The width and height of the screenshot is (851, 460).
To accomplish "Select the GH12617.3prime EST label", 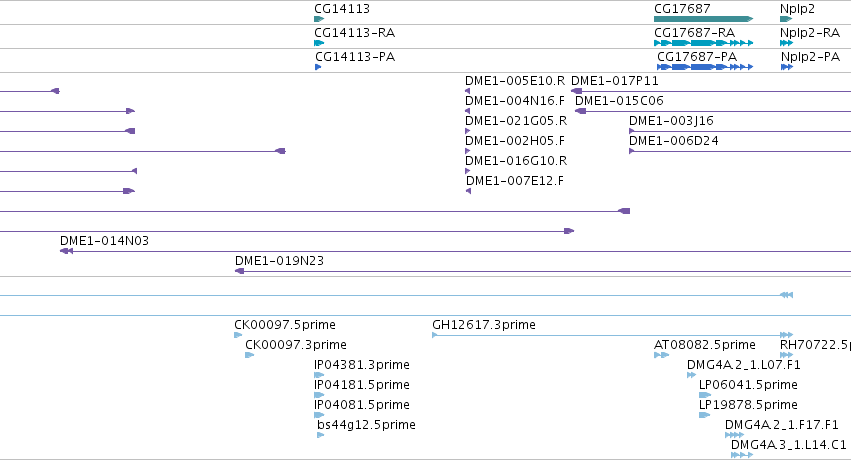I will pos(484,324).
